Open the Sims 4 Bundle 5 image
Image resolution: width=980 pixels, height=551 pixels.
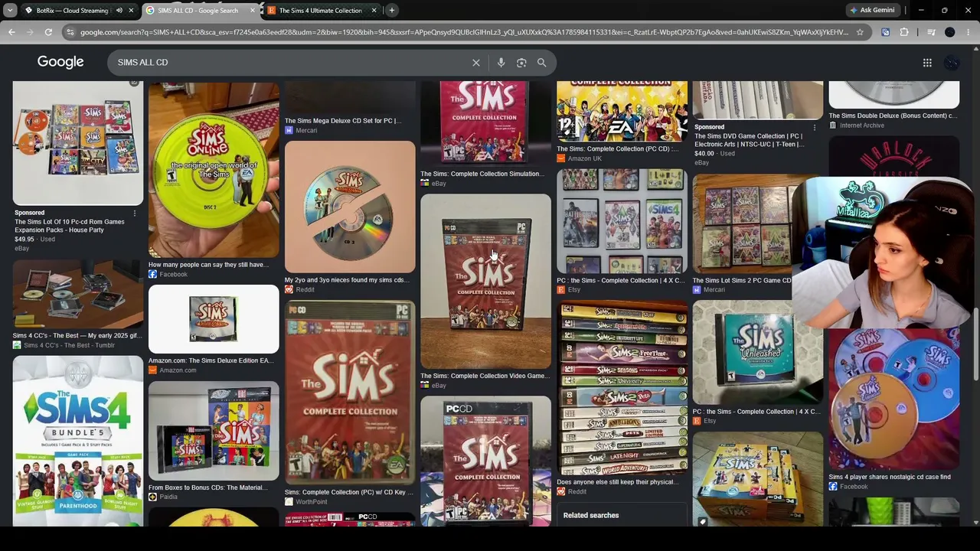click(x=77, y=441)
